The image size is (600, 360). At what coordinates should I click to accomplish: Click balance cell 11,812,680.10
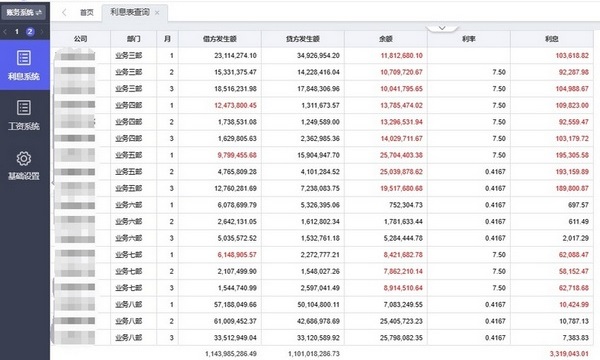pos(401,55)
